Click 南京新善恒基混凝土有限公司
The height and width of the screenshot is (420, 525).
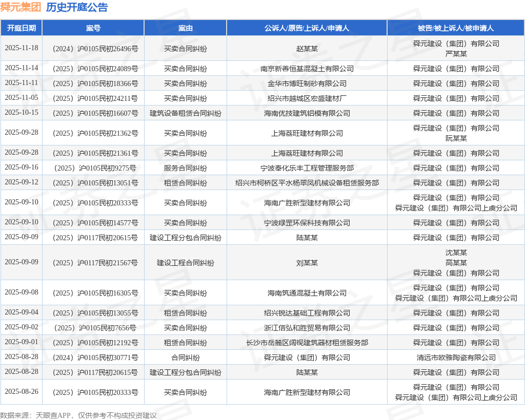[x=307, y=69]
